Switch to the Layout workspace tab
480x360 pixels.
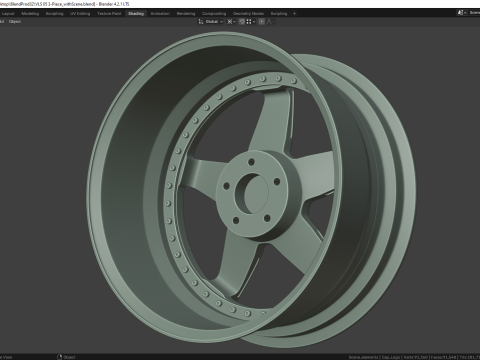point(8,14)
